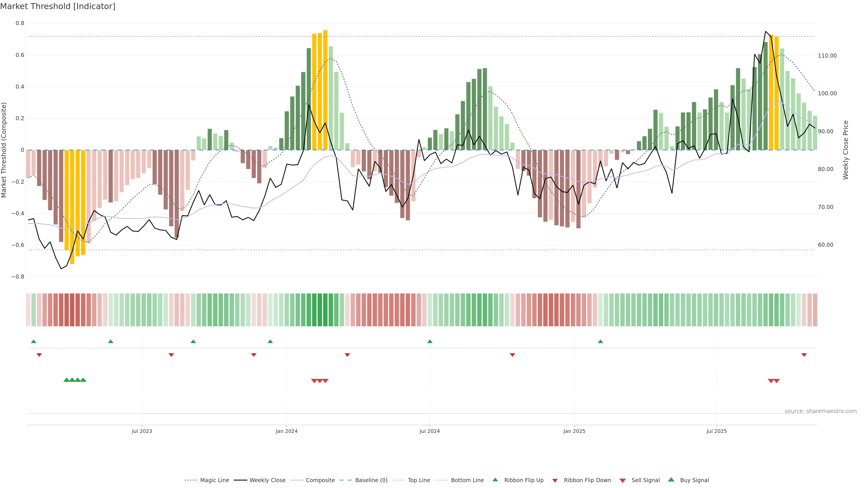The width and height of the screenshot is (868, 488).
Task: Toggle Baseline (0) legend entry
Action: pos(371,480)
